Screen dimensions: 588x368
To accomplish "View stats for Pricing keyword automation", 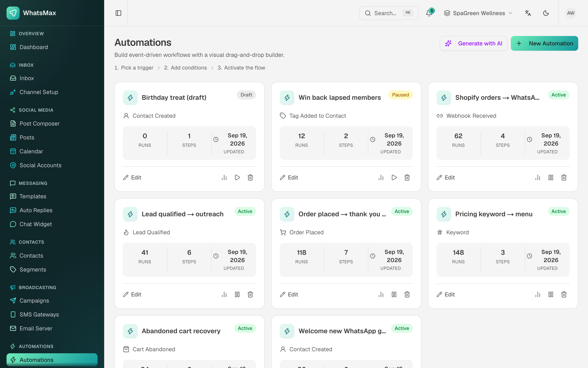I will coord(537,294).
